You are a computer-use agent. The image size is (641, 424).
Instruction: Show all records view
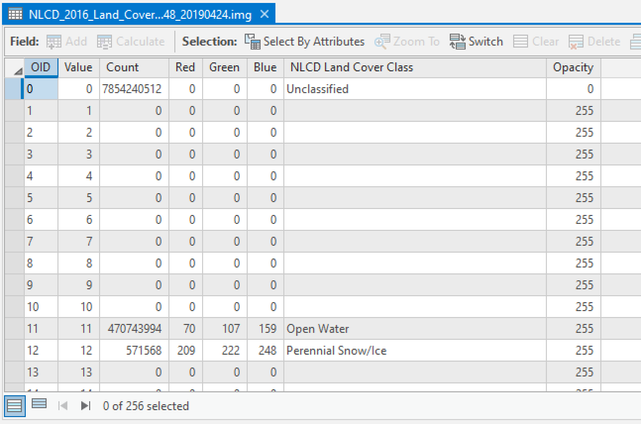click(x=15, y=406)
